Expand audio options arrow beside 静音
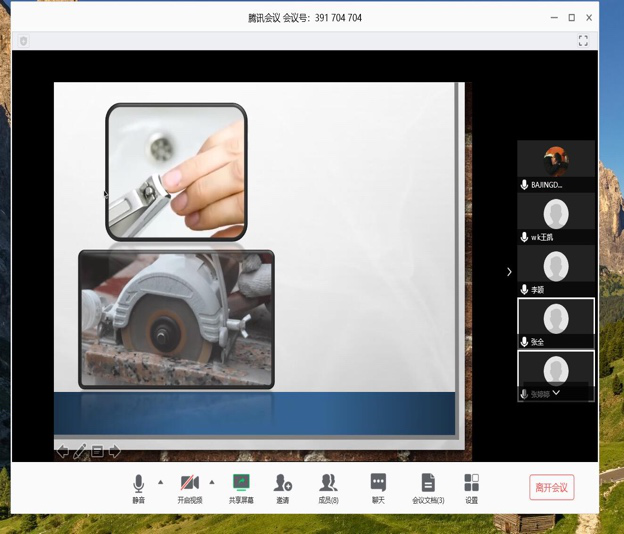This screenshot has width=624, height=534. (x=161, y=482)
